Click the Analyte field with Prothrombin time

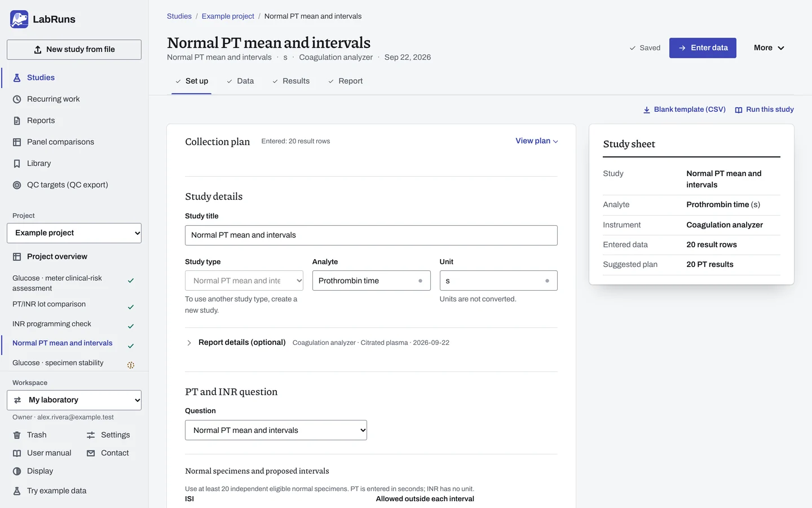point(371,281)
